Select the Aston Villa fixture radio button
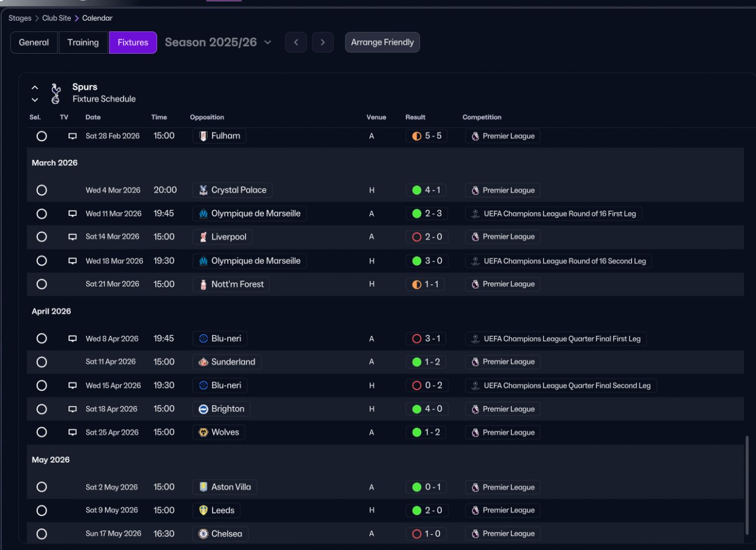 click(x=41, y=487)
